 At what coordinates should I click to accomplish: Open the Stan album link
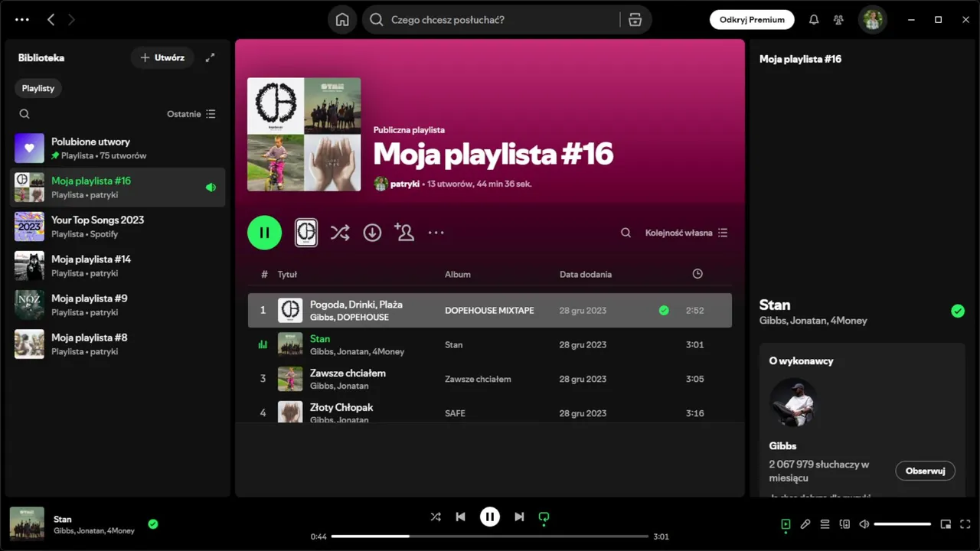pos(454,345)
